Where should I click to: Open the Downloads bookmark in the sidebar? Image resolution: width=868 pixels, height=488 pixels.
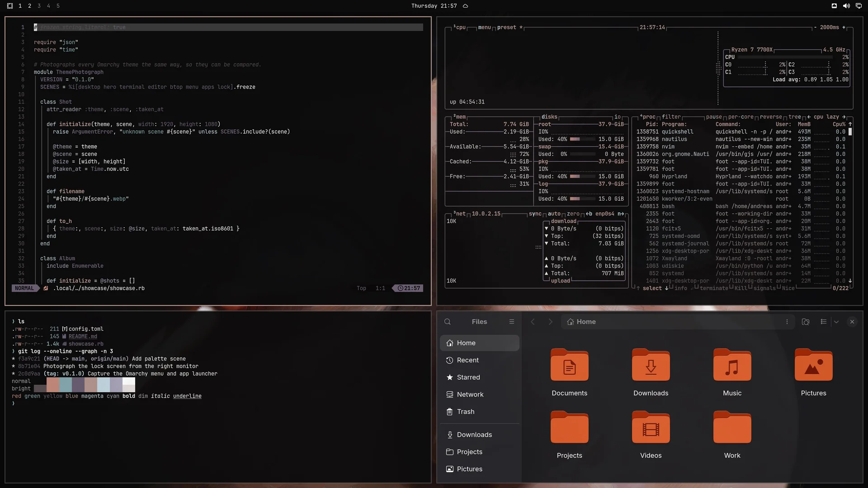(480, 435)
